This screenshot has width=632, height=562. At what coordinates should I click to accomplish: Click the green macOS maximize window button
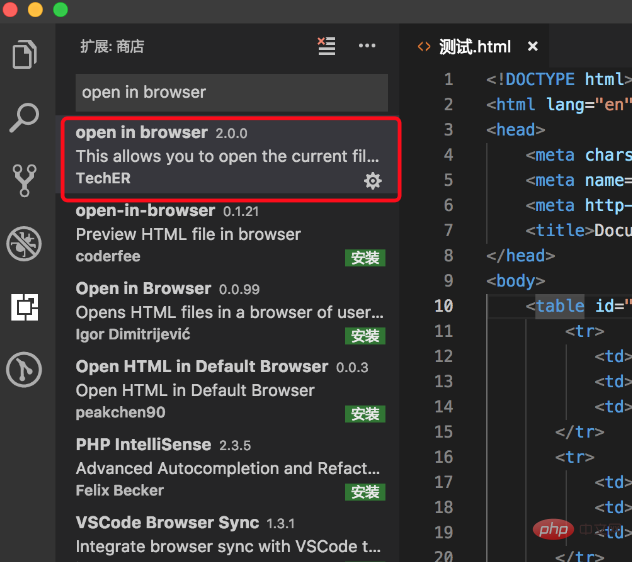pos(60,9)
